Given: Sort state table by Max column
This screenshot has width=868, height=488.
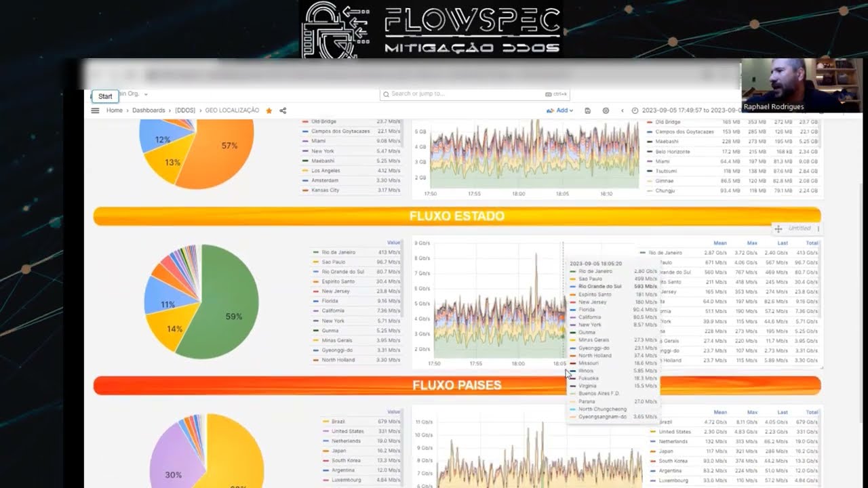Looking at the screenshot, I should pos(752,243).
